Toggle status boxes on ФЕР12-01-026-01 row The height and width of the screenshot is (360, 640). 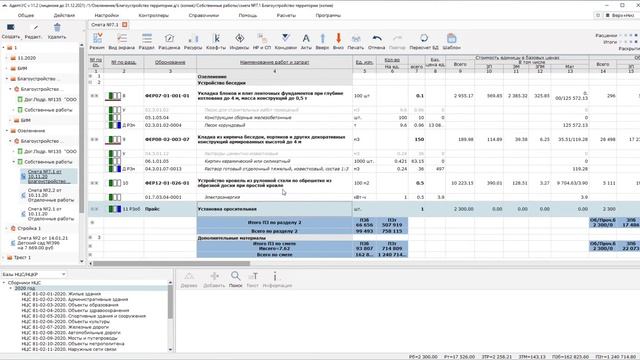click(115, 183)
